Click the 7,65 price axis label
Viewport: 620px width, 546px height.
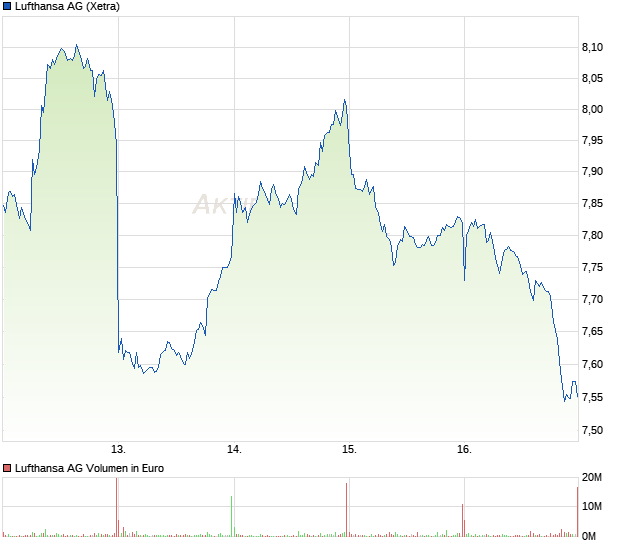tap(592, 331)
